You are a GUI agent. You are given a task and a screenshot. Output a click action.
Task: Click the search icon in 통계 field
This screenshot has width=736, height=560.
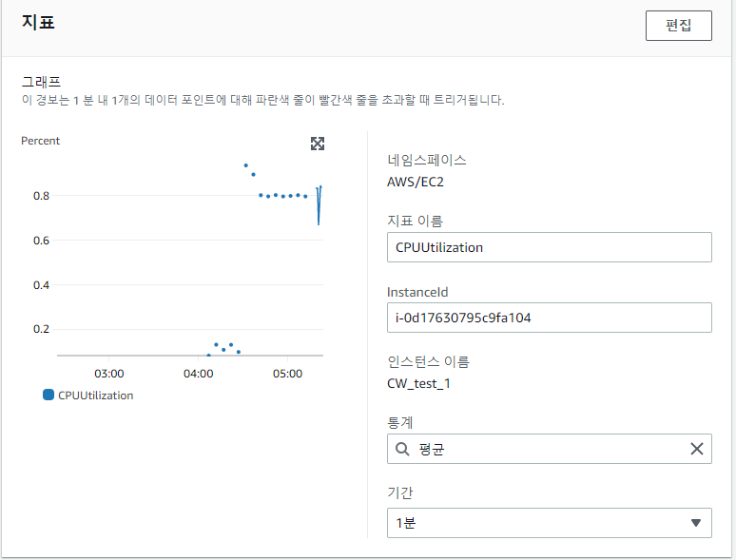(402, 449)
